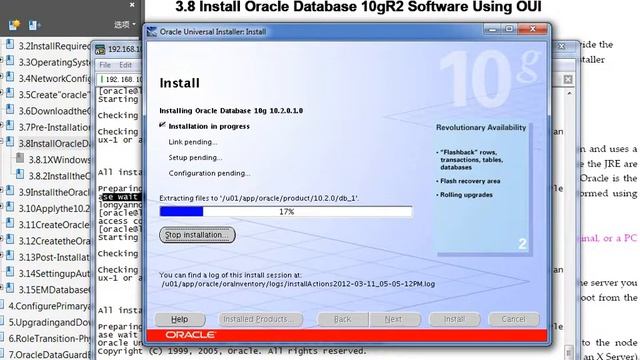Click the Back button in the installer
This screenshot has width=640, height=360.
pos(342,319)
